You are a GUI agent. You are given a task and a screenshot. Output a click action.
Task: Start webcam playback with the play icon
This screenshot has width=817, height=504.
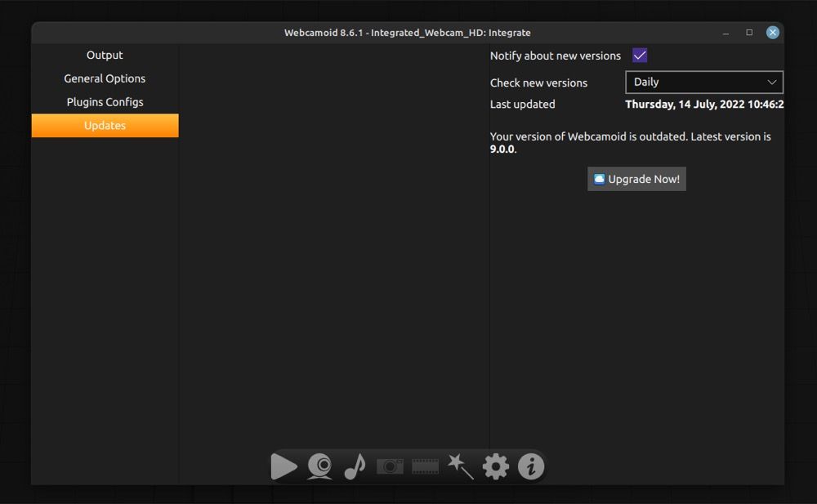tap(284, 466)
